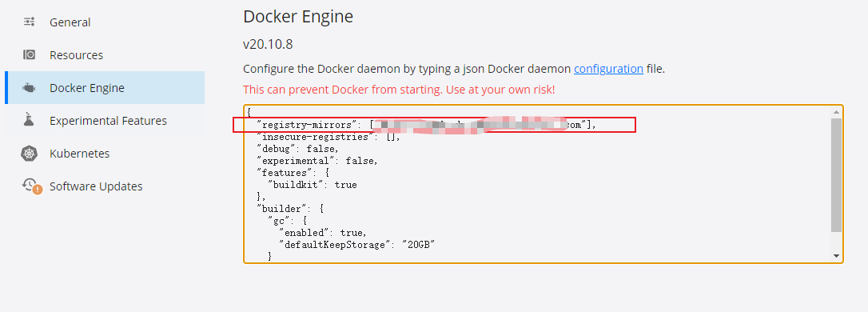
Task: Click the Resources camera-like icon
Action: (30, 55)
